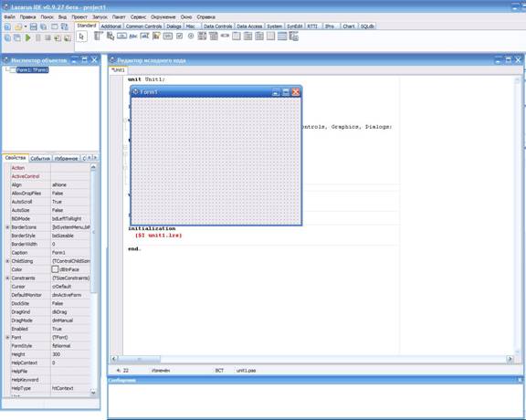Select the TMainMenu component icon
This screenshot has height=420, width=526.
(x=98, y=36)
